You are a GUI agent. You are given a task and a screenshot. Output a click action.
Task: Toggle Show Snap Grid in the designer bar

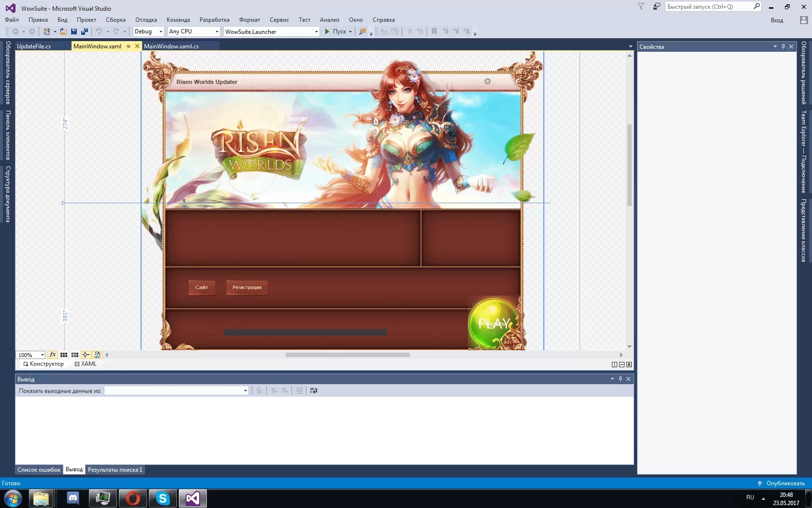[x=64, y=355]
